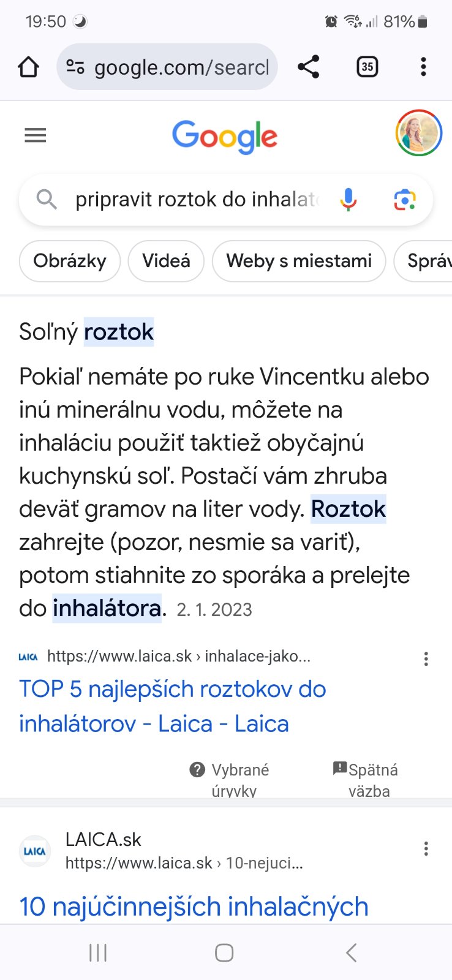The width and height of the screenshot is (452, 980).
Task: Start voice search with microphone icon
Action: 348,200
